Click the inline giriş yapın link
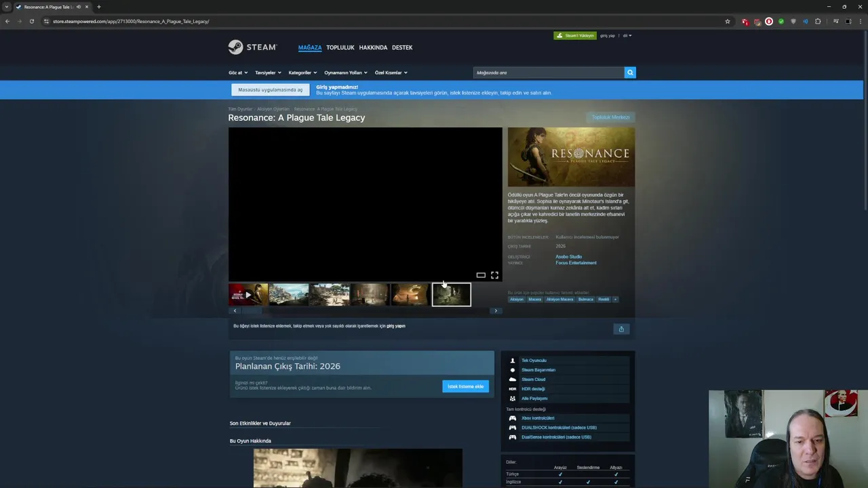Image resolution: width=868 pixels, height=488 pixels. [x=396, y=326]
